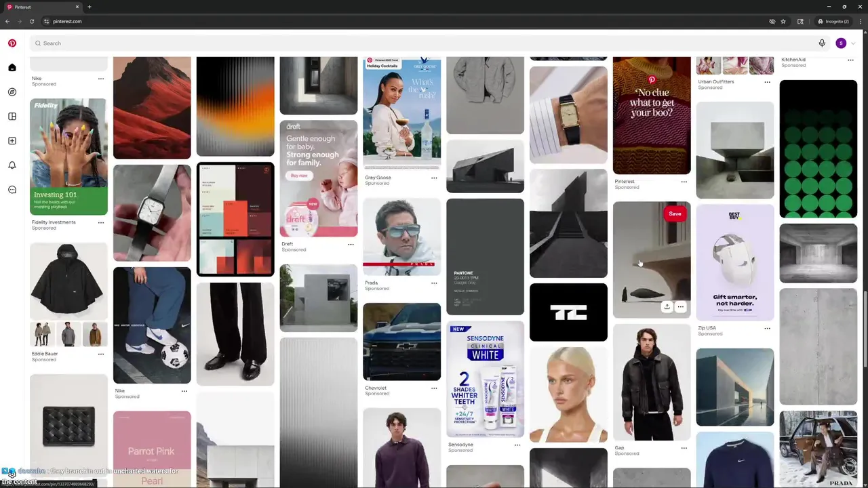Open more options for Pinterest sponsored pin
Viewport: 868px width, 488px height.
coord(684,182)
